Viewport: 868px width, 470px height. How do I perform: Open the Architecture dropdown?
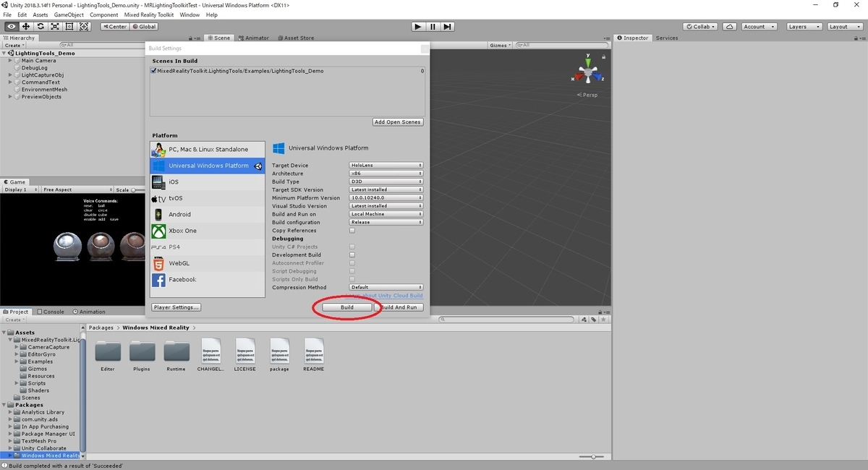click(386, 174)
